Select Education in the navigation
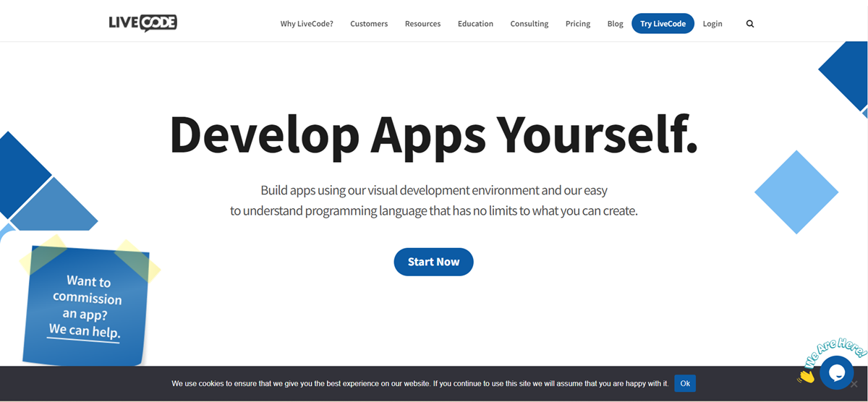This screenshot has width=868, height=402. tap(475, 24)
